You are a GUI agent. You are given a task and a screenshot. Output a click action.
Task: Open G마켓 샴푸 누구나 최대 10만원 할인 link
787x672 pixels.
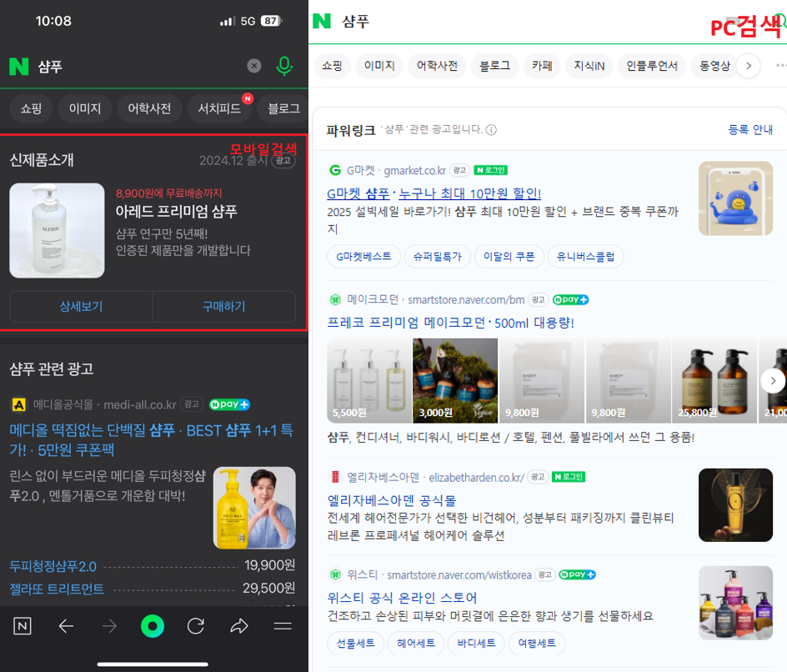434,193
